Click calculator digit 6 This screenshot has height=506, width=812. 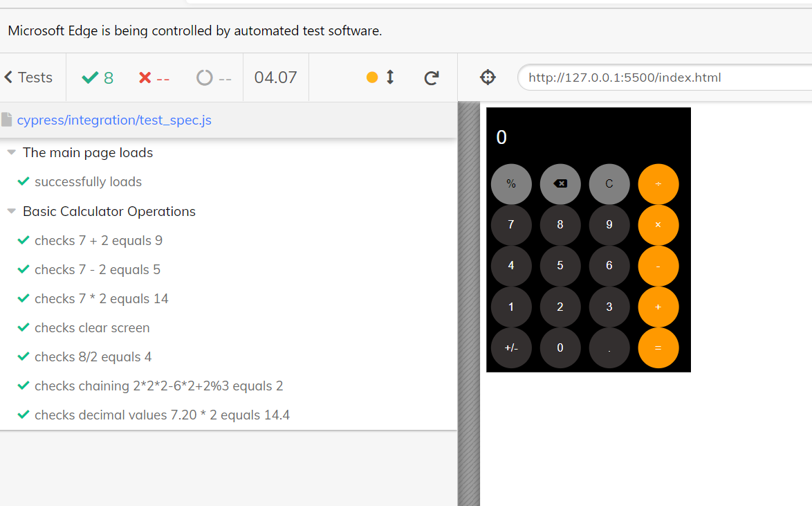click(x=609, y=266)
